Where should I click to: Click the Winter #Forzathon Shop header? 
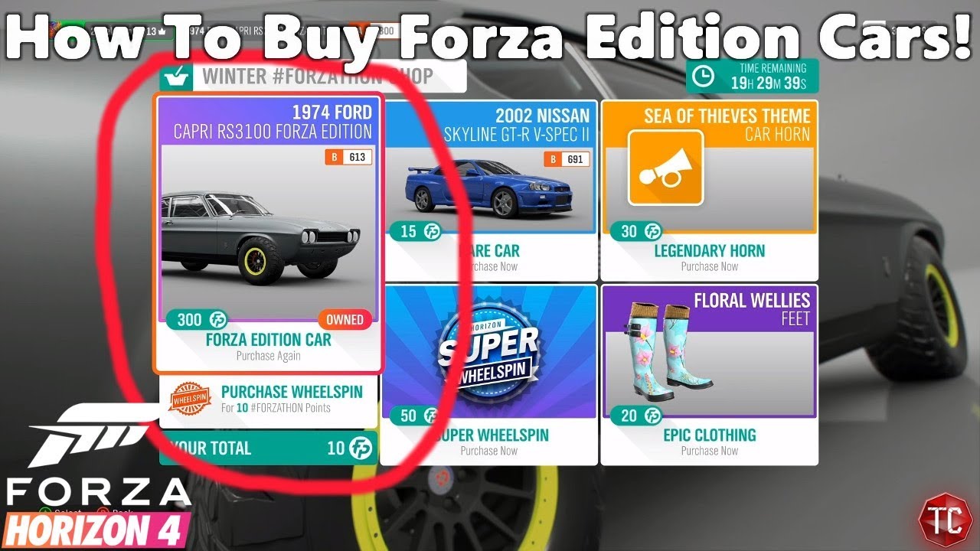312,76
